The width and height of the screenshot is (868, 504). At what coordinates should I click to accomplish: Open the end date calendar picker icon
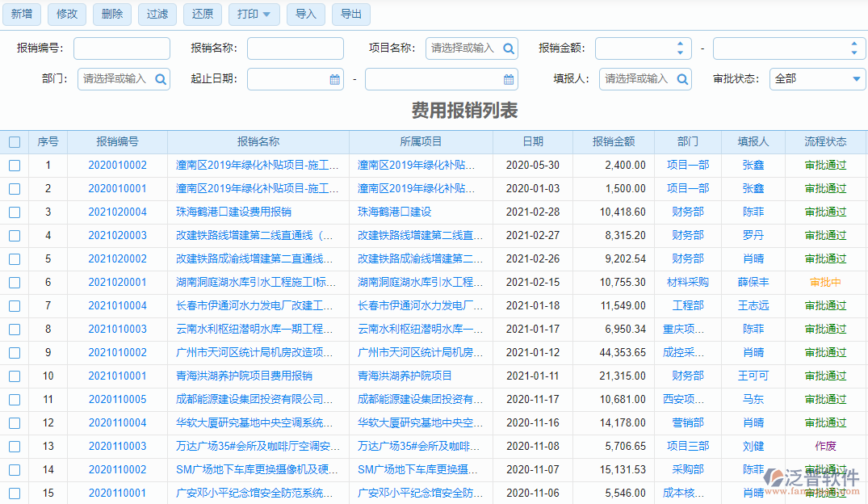coord(508,79)
